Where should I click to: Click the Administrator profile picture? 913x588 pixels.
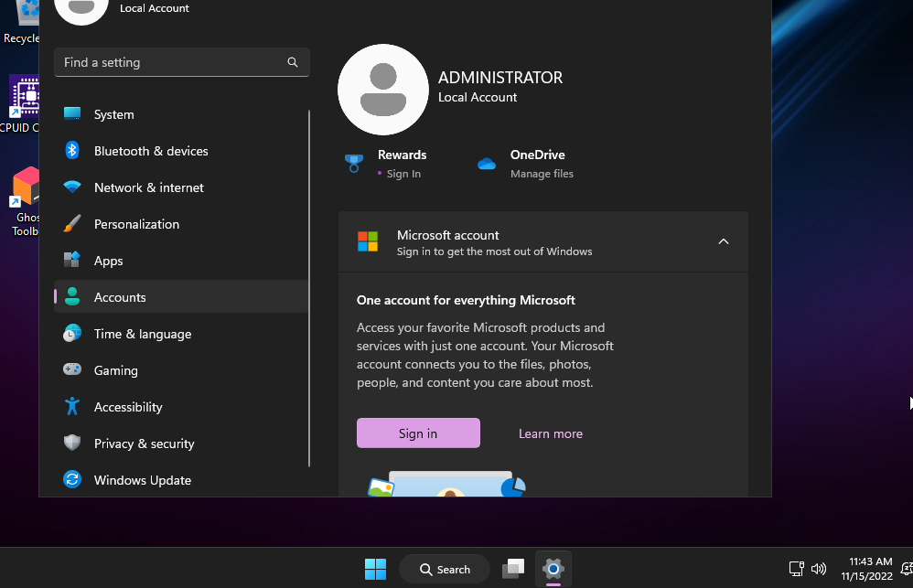tap(382, 90)
